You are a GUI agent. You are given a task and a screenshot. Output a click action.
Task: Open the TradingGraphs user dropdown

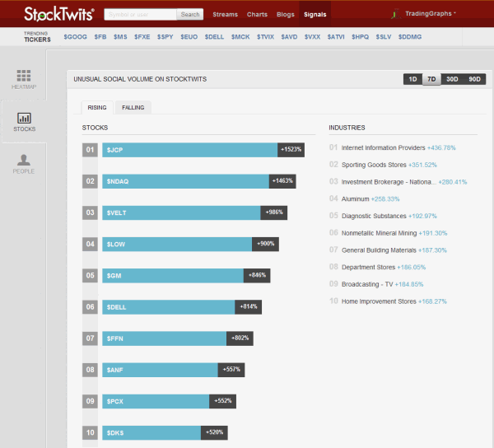(431, 13)
